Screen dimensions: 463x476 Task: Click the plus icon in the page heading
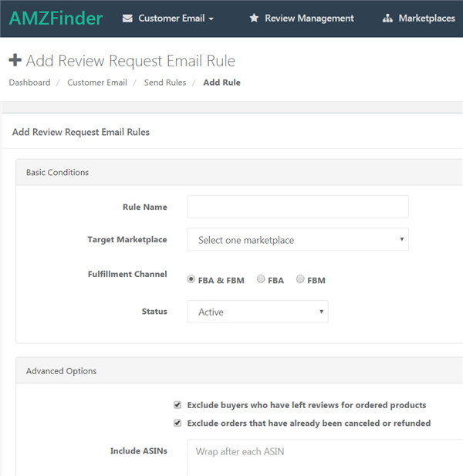point(15,61)
